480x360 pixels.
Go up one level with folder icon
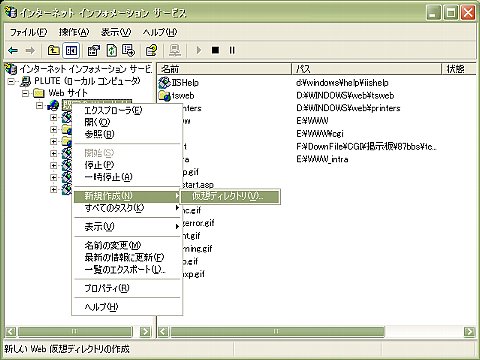(x=54, y=50)
